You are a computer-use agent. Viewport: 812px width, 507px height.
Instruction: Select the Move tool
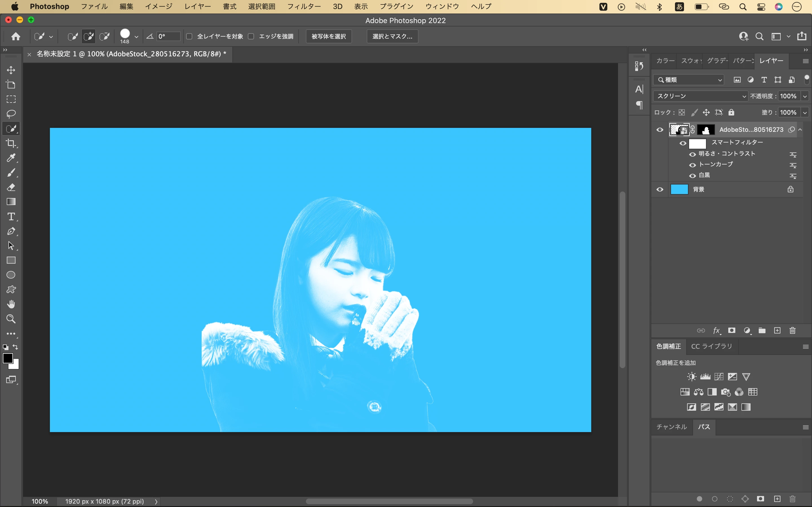11,70
